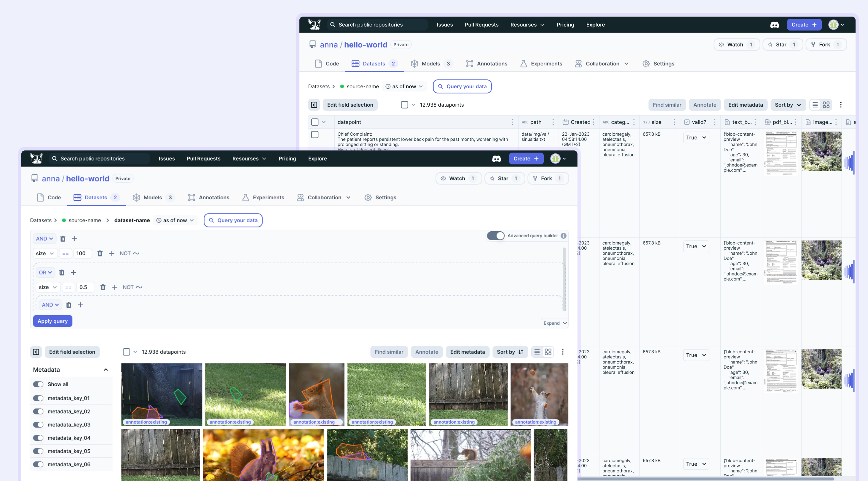This screenshot has width=868, height=481.
Task: Open Code tab in back window
Action: [327, 64]
